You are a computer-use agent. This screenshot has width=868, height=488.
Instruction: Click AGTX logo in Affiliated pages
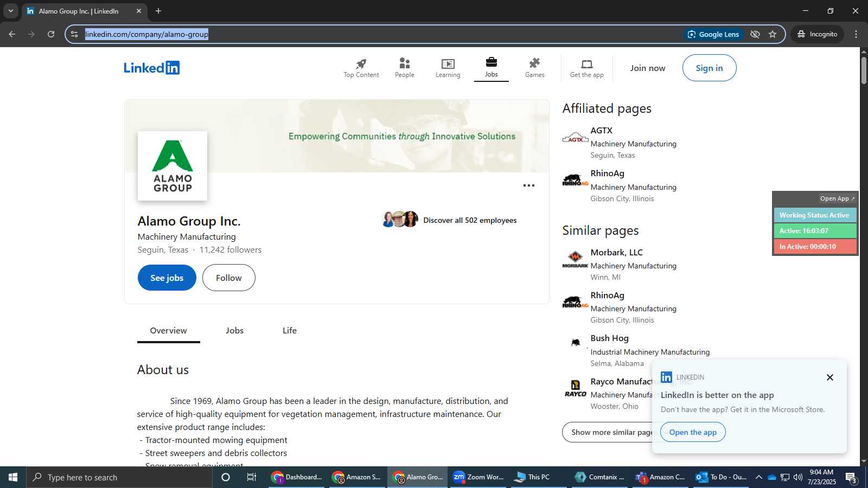coord(575,138)
